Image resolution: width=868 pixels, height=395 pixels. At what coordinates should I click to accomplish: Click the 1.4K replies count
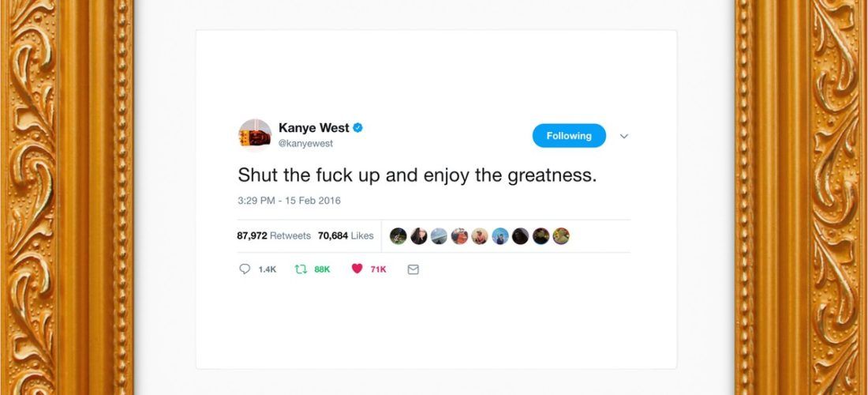click(268, 269)
